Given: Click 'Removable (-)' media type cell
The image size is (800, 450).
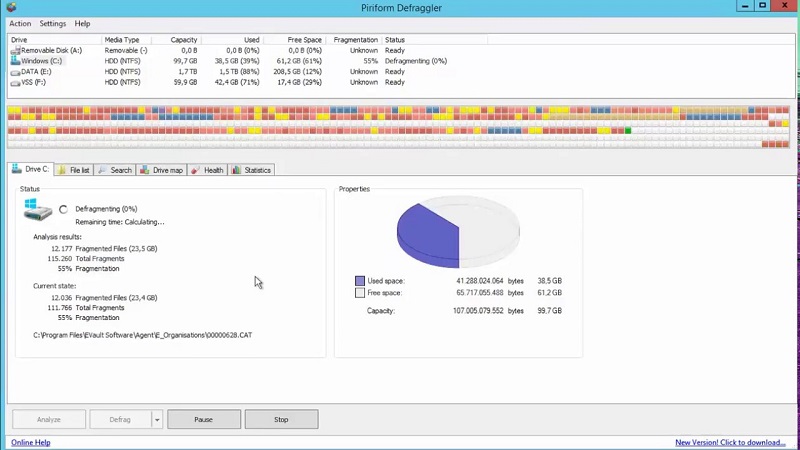Looking at the screenshot, I should 126,51.
